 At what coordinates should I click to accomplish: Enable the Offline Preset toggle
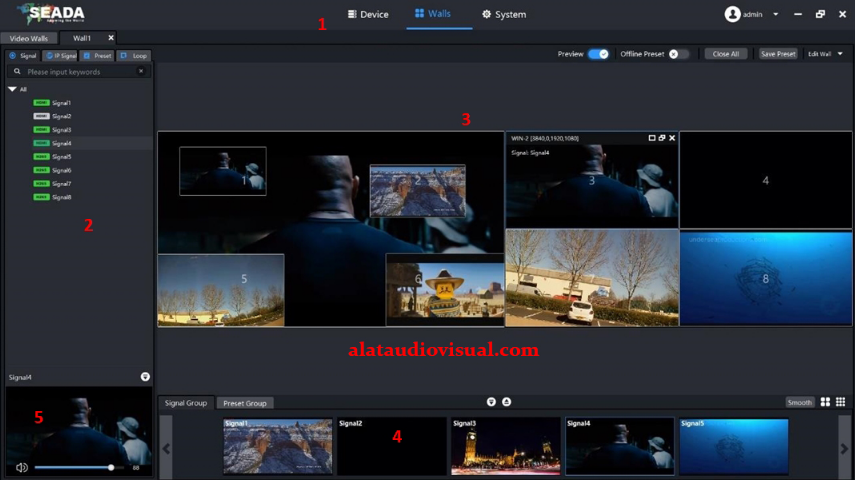pos(679,54)
